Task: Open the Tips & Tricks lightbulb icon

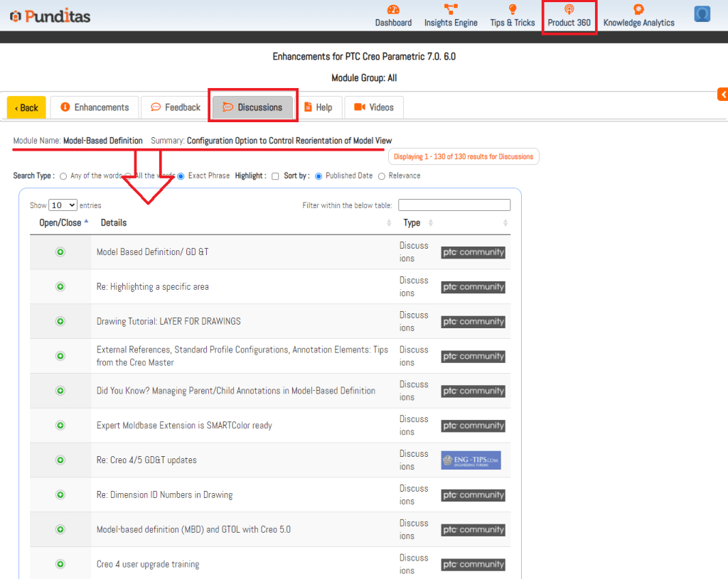Action: click(x=512, y=10)
